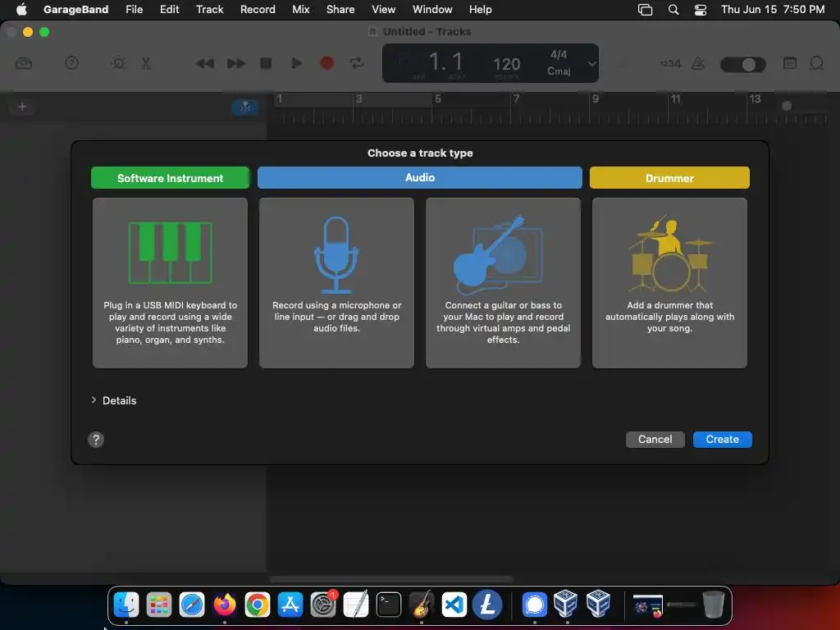Hit the red Record button
The image size is (840, 630).
326,63
